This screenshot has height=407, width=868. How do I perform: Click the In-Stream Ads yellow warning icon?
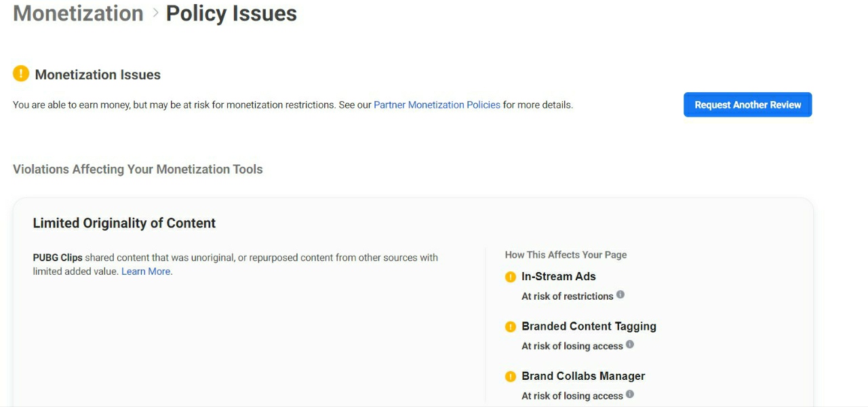coord(511,277)
